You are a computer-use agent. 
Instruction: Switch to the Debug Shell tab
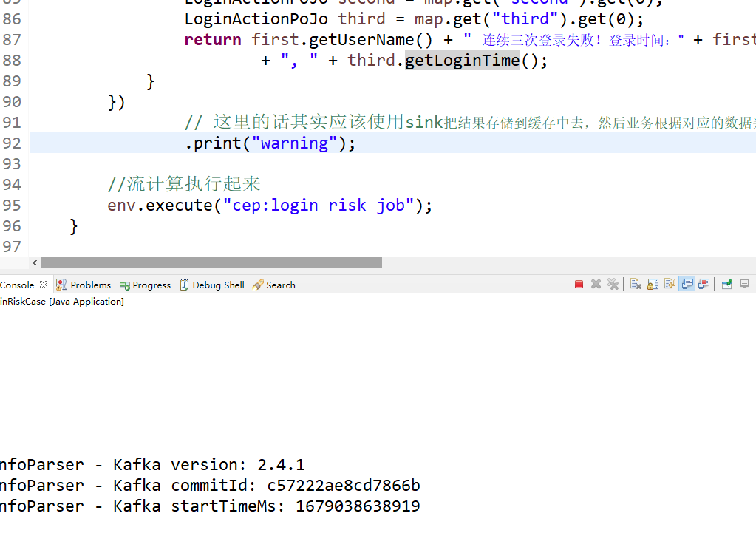pos(212,285)
